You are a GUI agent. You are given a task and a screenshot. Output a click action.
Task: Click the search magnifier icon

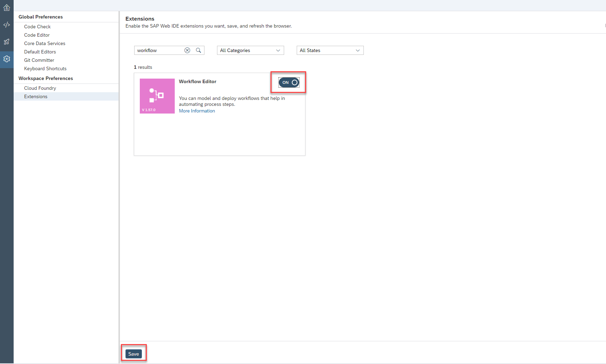[199, 50]
